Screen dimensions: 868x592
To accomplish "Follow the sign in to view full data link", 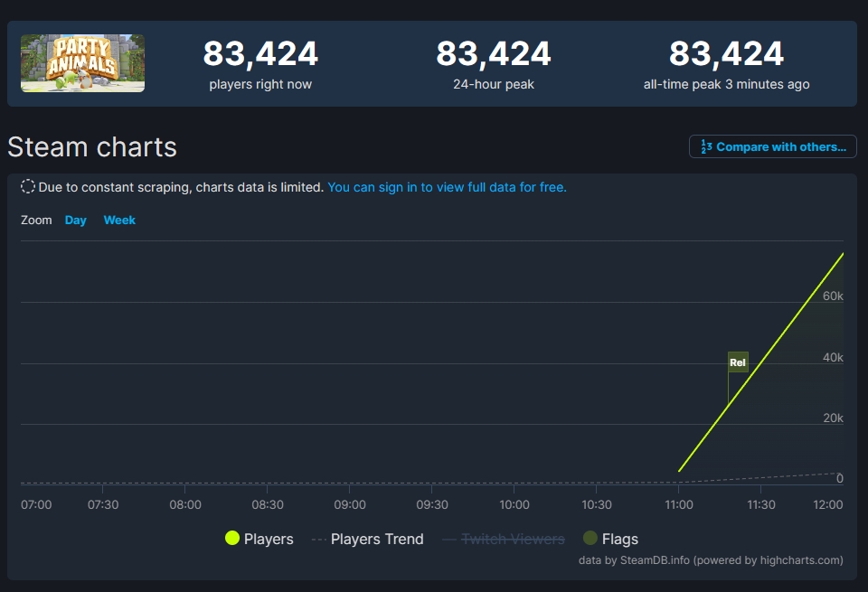I will pyautogui.click(x=447, y=187).
